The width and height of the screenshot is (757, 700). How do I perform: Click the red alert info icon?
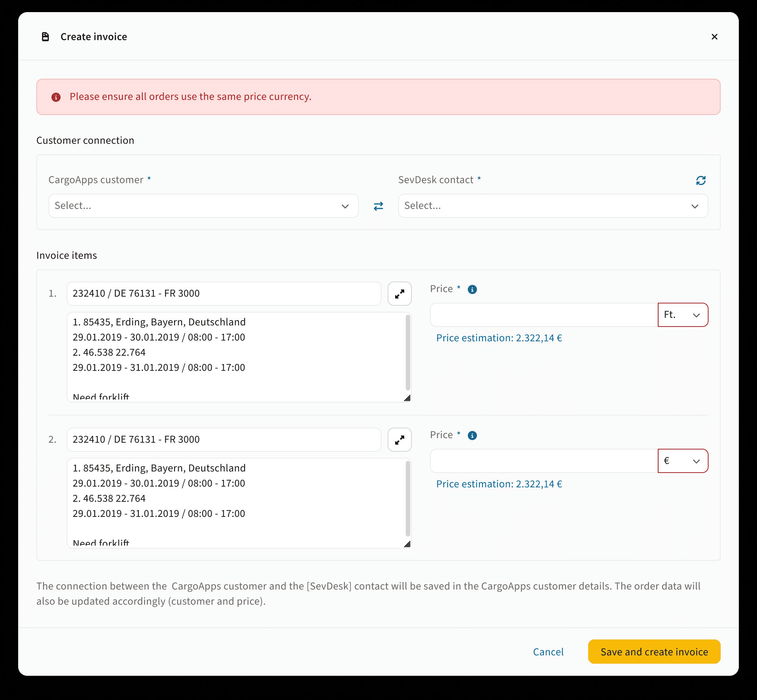(56, 97)
